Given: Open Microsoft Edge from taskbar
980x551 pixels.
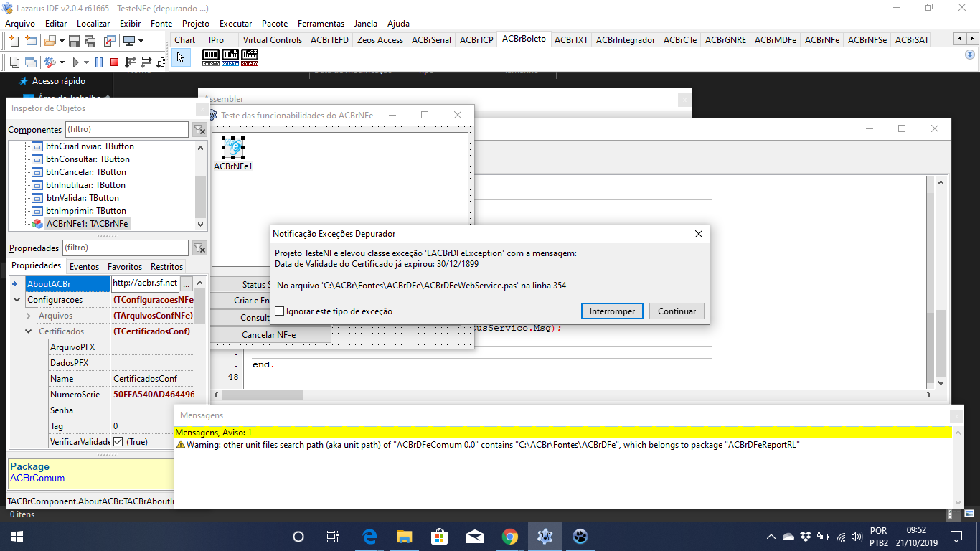Looking at the screenshot, I should coord(370,536).
